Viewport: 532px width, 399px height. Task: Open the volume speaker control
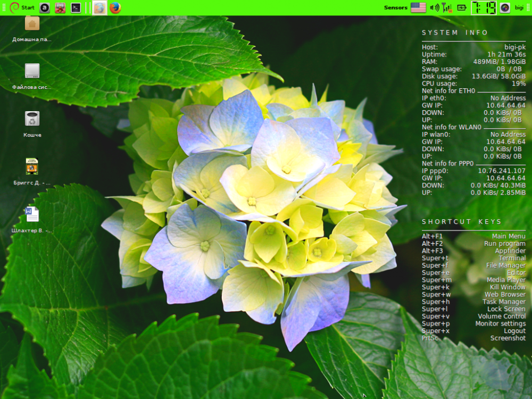tap(434, 7)
